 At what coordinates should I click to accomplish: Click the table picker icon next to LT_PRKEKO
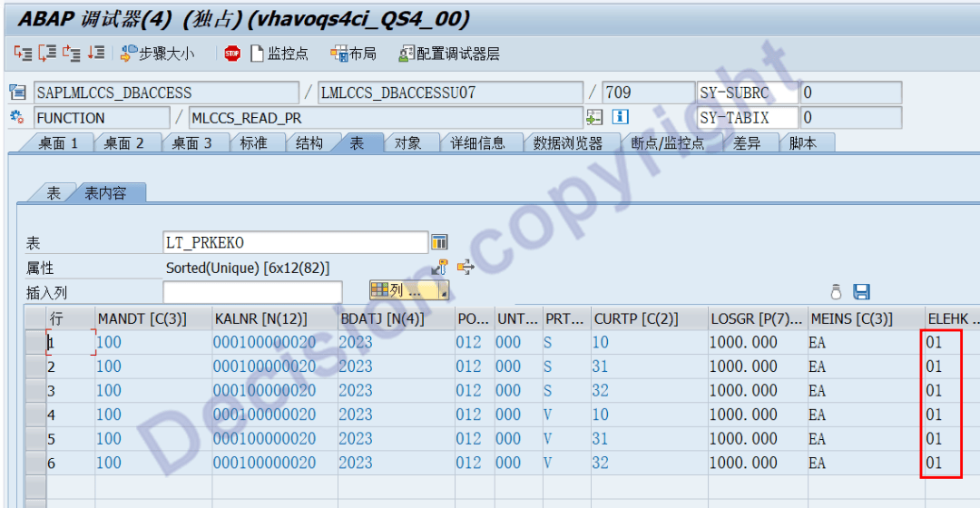click(440, 242)
